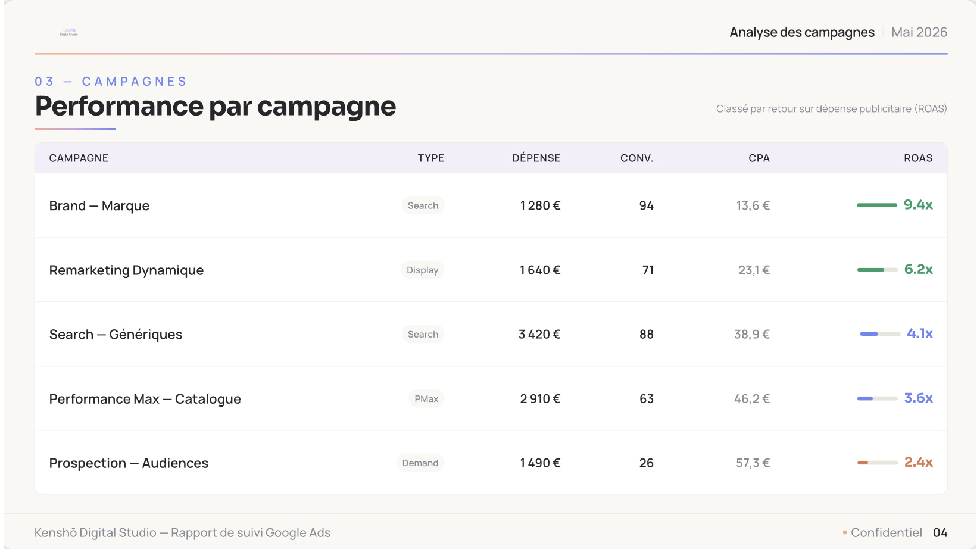Click the '38,9 €' CPA value
This screenshot has height=549, width=980.
pyautogui.click(x=752, y=334)
